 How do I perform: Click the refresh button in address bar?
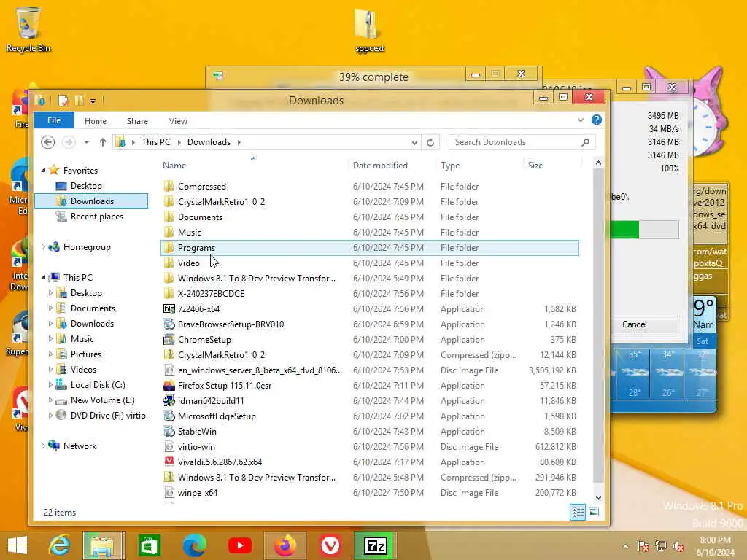tap(430, 142)
